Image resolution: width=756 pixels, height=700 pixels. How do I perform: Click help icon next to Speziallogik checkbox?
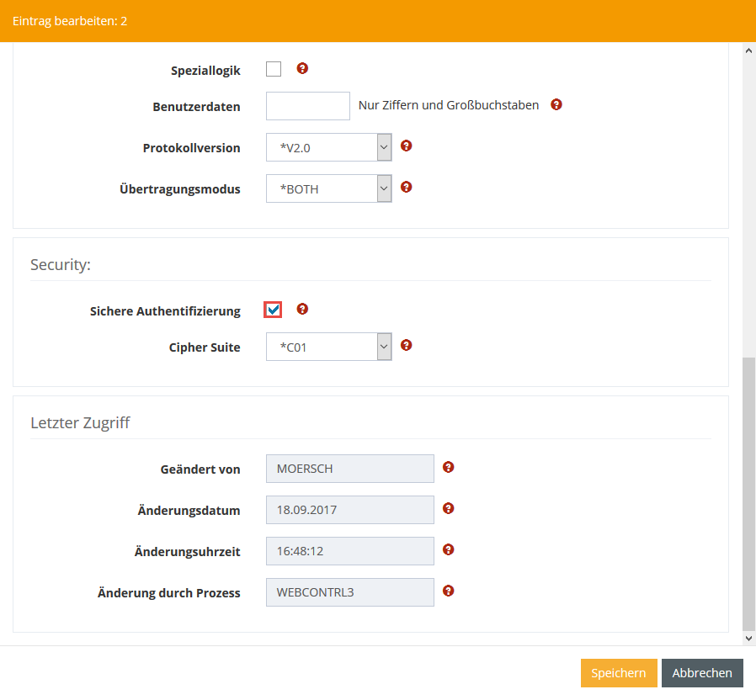coord(302,69)
